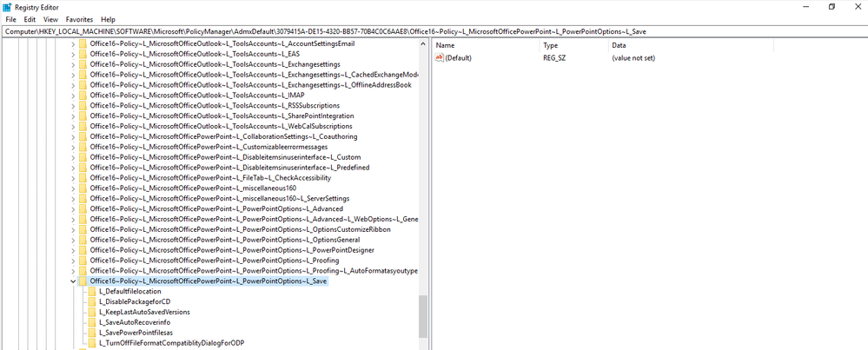Open the View menu
Screen dimensions: 868x350
click(x=51, y=19)
